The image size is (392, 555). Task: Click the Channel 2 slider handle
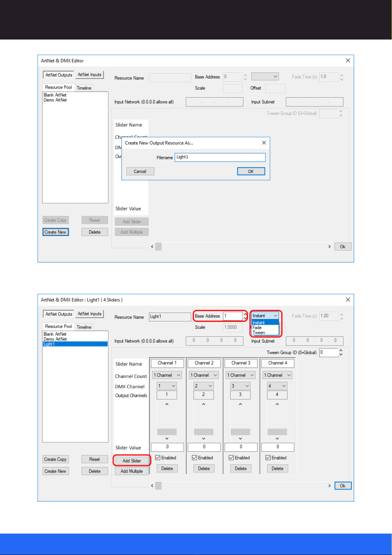204,432
